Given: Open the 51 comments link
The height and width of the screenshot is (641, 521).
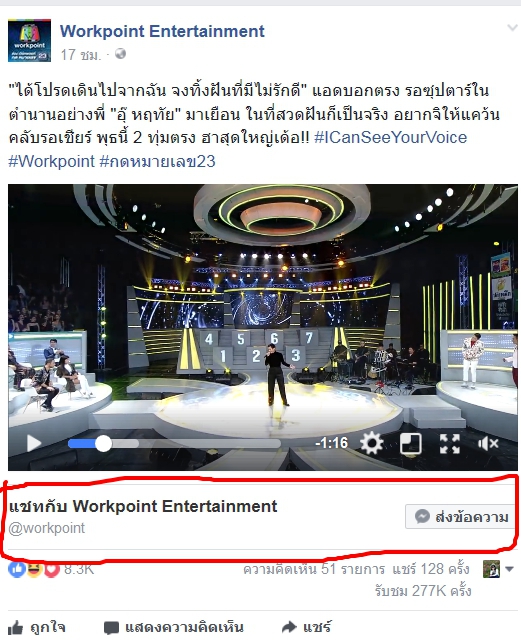Looking at the screenshot, I should pyautogui.click(x=314, y=569).
